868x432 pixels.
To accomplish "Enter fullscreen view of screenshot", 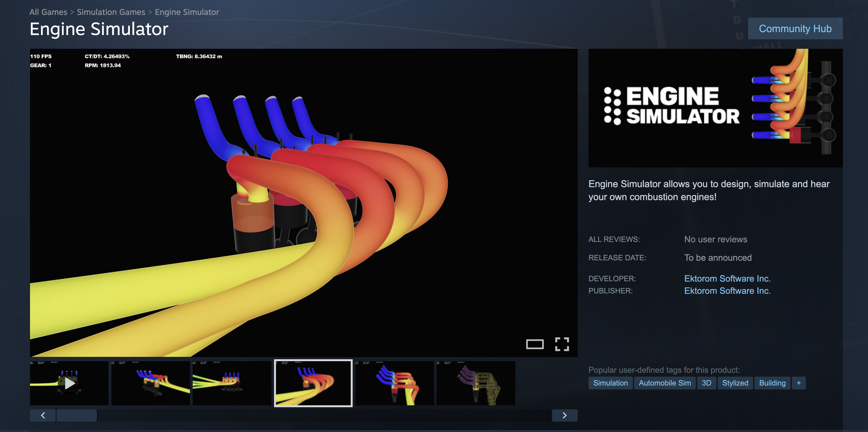I will click(562, 344).
